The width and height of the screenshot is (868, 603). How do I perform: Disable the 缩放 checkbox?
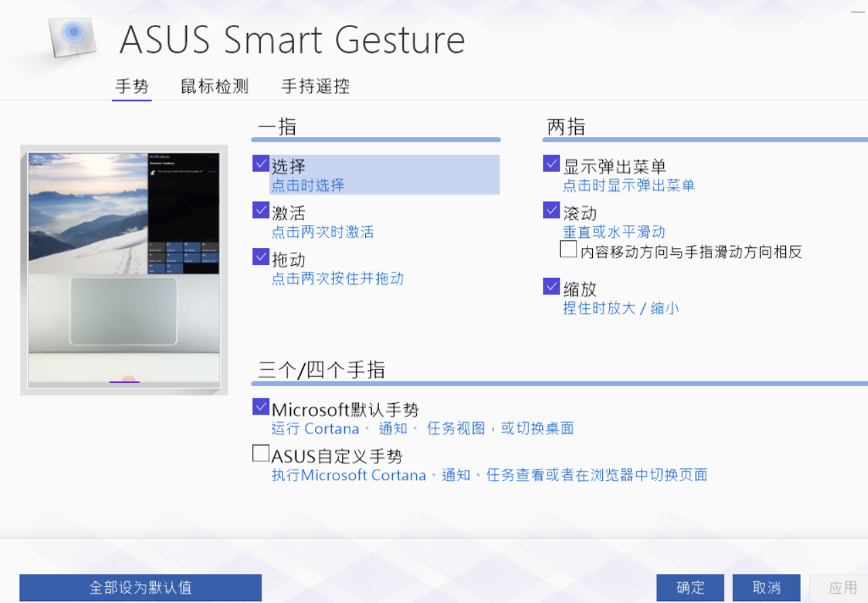552,287
